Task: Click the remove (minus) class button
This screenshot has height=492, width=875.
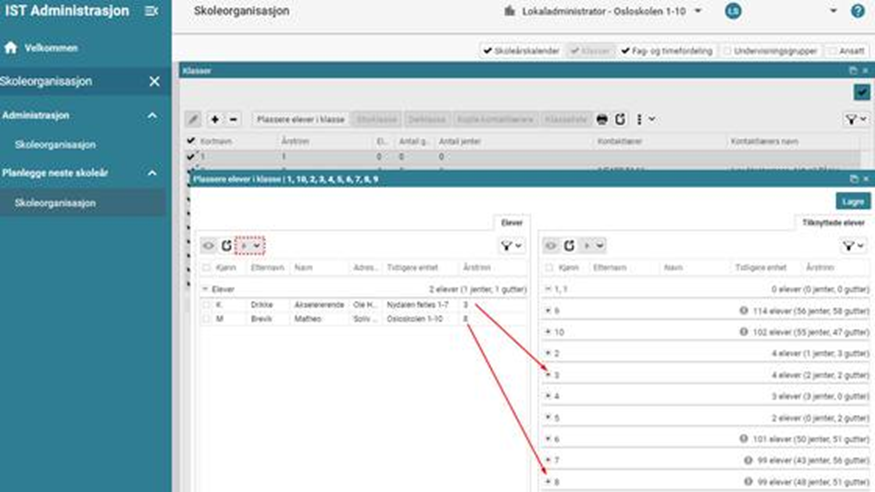Action: click(233, 119)
